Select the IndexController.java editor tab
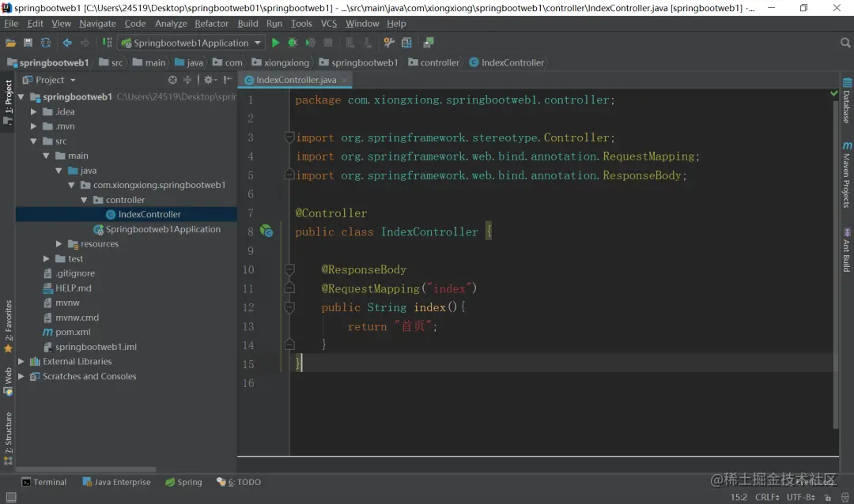 [x=296, y=80]
